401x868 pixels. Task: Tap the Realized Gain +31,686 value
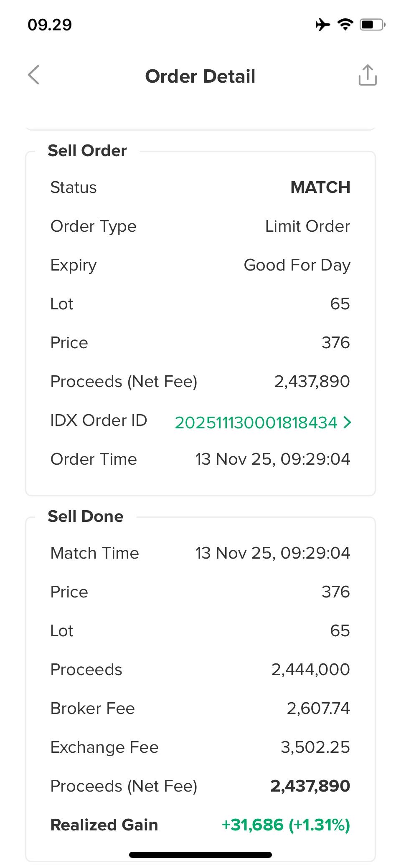point(286,825)
